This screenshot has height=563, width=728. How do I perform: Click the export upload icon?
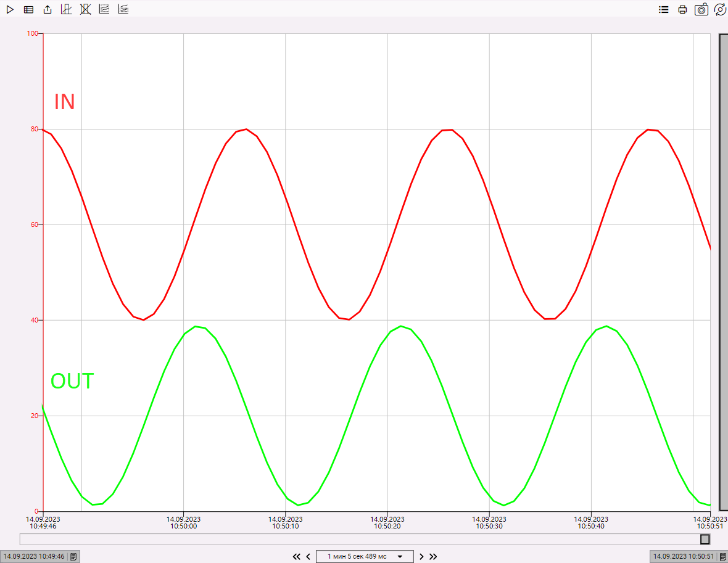click(x=48, y=9)
